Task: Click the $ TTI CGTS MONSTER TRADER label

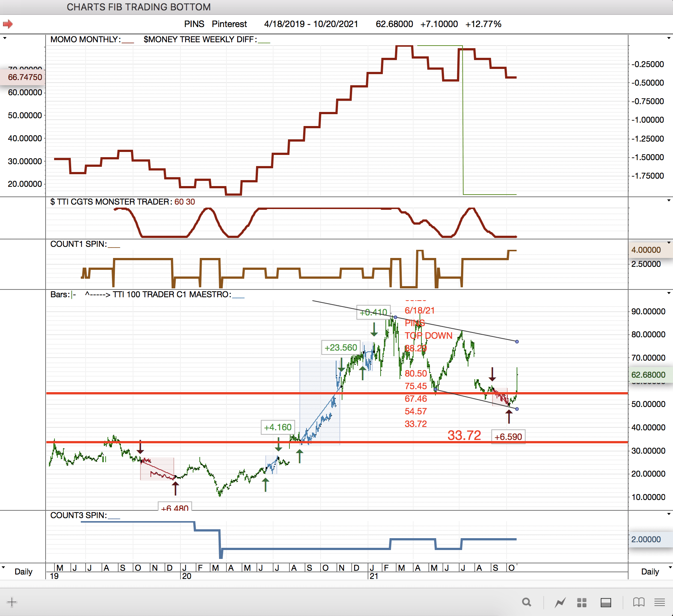Action: pyautogui.click(x=111, y=202)
